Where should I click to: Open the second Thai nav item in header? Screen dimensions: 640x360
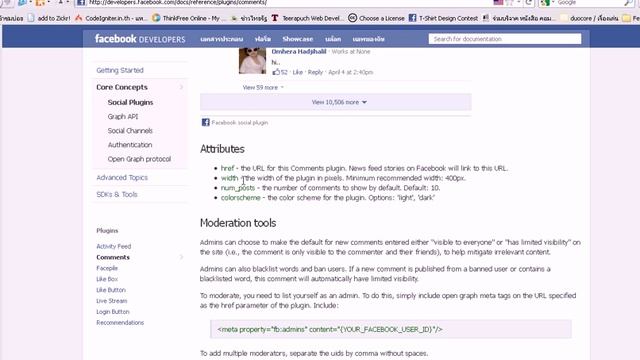tap(263, 39)
